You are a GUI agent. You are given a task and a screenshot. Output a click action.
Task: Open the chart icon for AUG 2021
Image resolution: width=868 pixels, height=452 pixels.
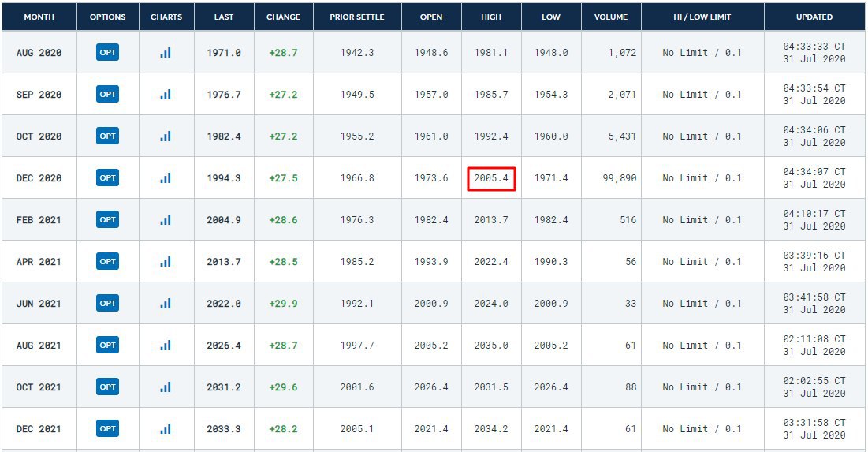pos(166,345)
